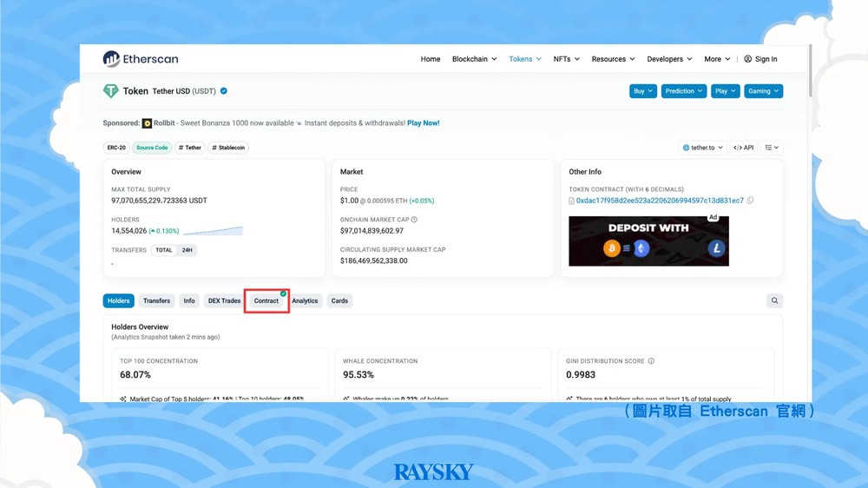Viewport: 868px width, 488px height.
Task: Click the # Stablecoin tag
Action: pos(228,148)
